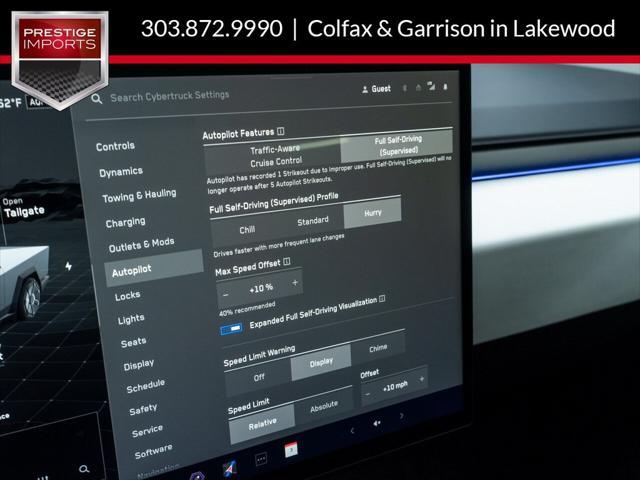Tap Open Tailgate on the truck view
Screen dimensions: 640x480
click(23, 208)
